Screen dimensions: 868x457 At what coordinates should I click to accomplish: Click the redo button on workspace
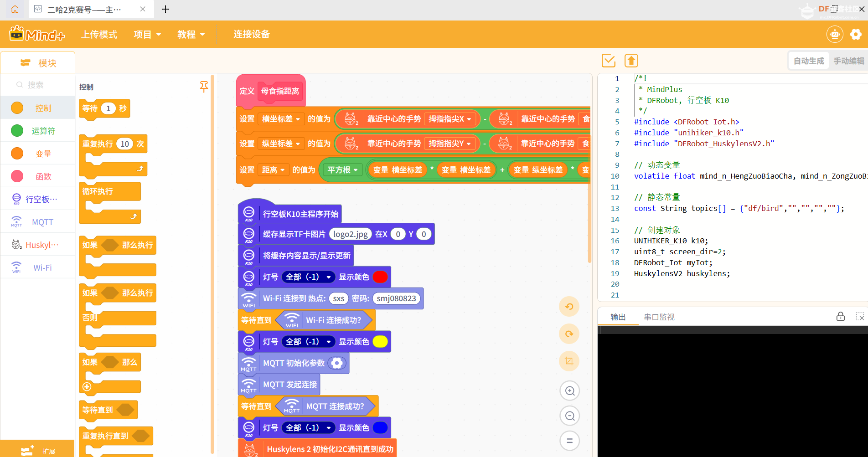[569, 334]
